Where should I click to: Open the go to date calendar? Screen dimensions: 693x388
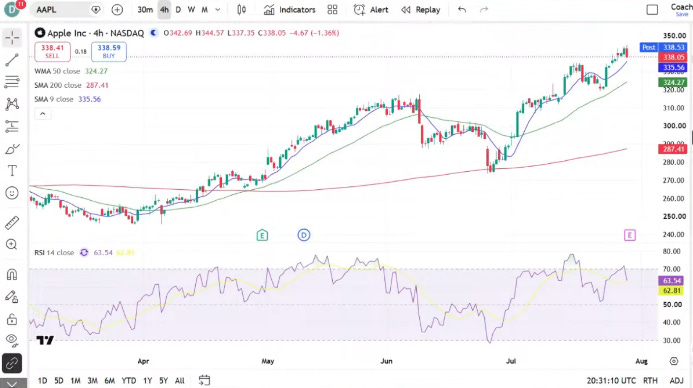click(204, 380)
